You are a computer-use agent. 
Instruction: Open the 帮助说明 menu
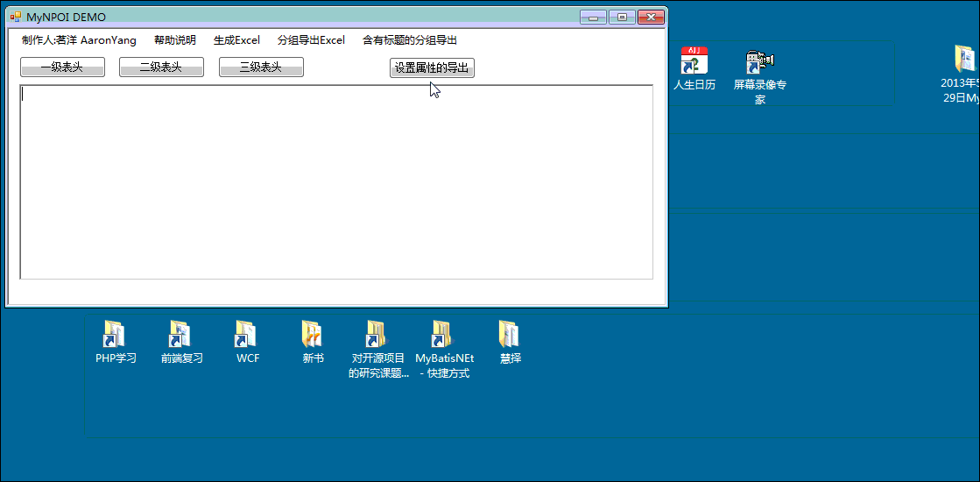coord(175,40)
